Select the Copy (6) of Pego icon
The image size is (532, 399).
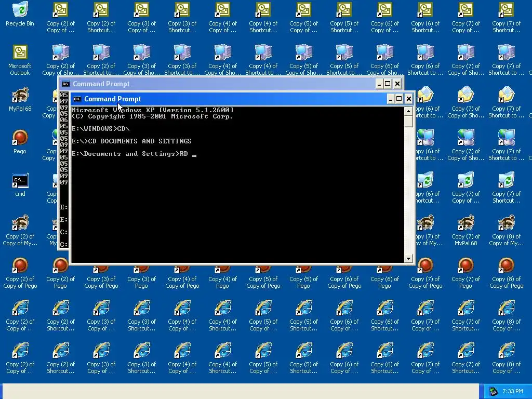point(385,278)
